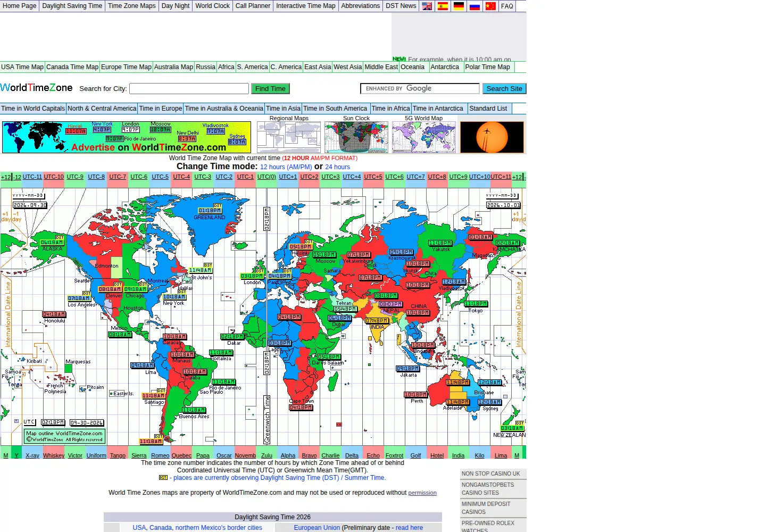Open the airplane over sun image
Viewport: 766px width, 532px height.
tap(492, 137)
